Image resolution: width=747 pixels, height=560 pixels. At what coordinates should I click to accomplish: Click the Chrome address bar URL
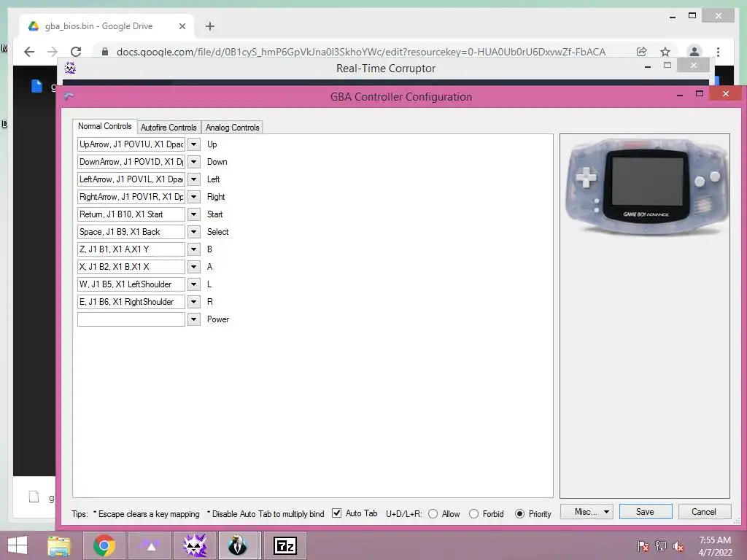coord(360,52)
